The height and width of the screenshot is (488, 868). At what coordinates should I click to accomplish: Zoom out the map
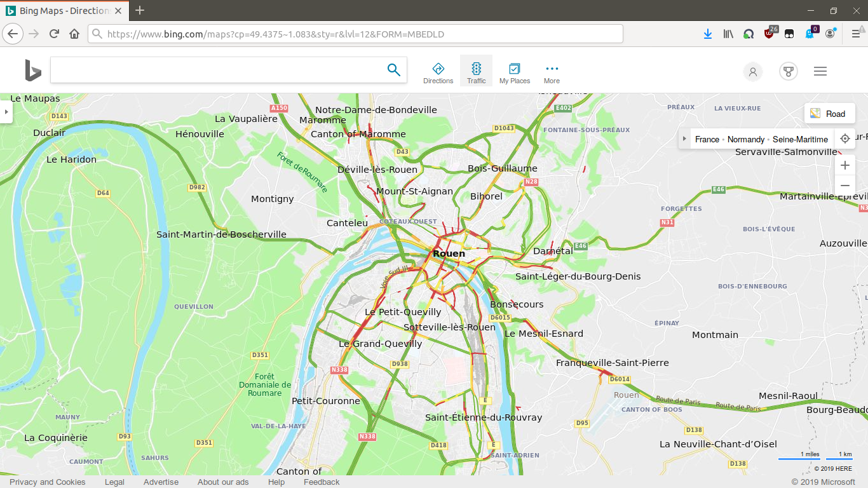coord(844,186)
